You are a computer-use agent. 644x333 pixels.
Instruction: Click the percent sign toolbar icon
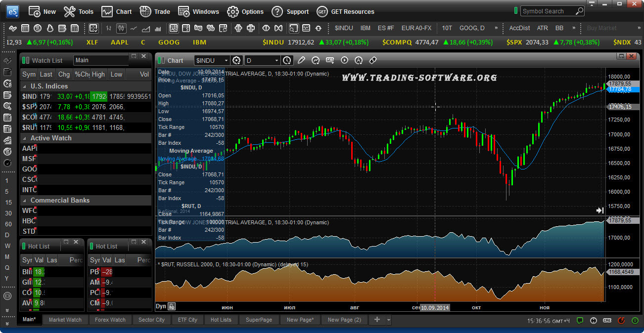[x=211, y=28]
